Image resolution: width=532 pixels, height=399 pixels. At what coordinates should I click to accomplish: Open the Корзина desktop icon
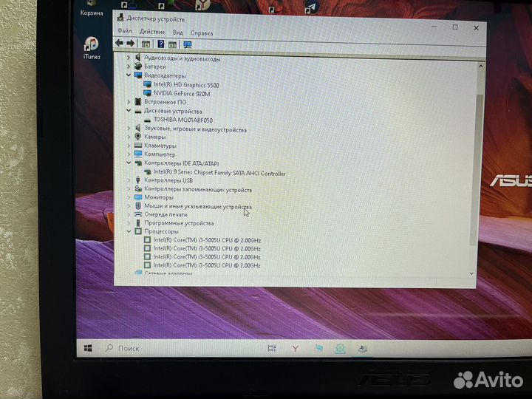(92, 8)
